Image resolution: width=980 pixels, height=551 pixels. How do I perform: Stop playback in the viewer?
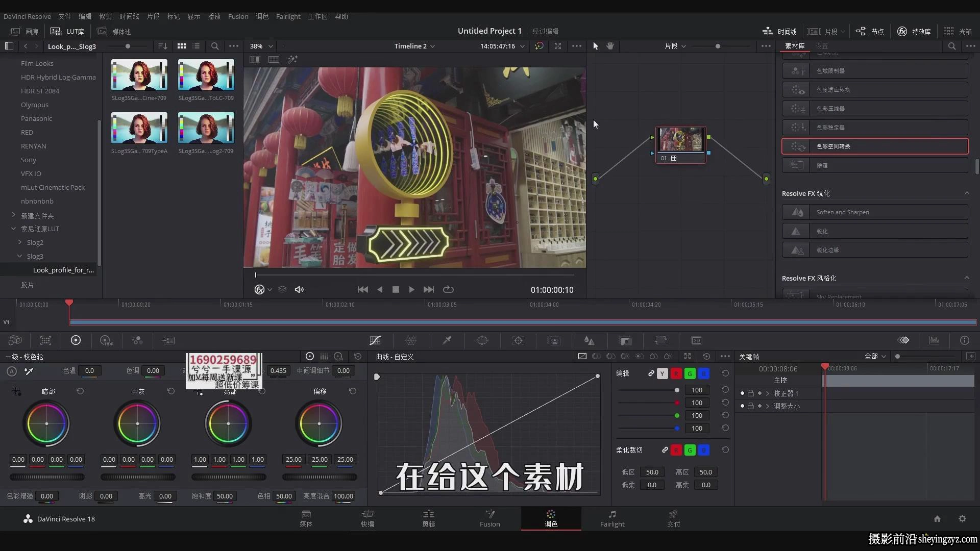click(396, 289)
